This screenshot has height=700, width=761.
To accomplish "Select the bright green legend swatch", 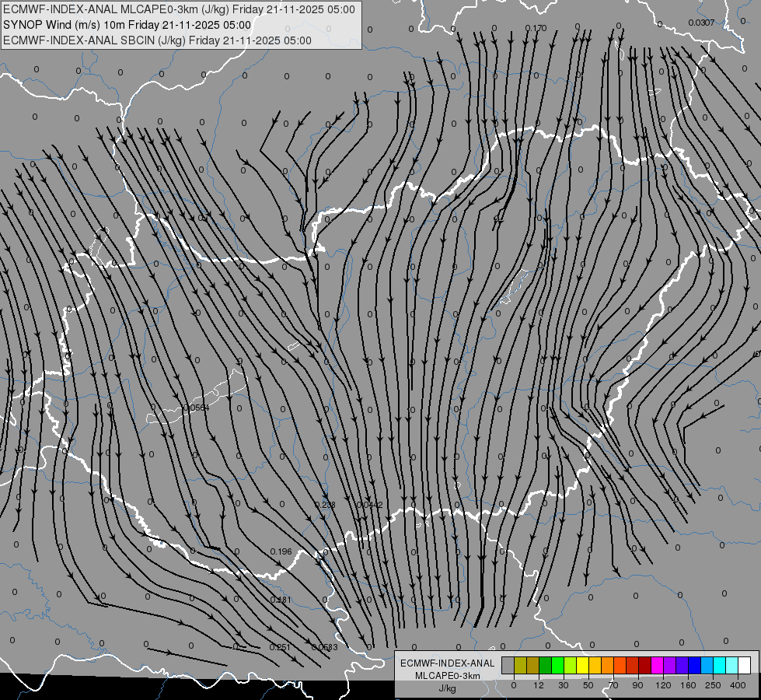I will 557,665.
